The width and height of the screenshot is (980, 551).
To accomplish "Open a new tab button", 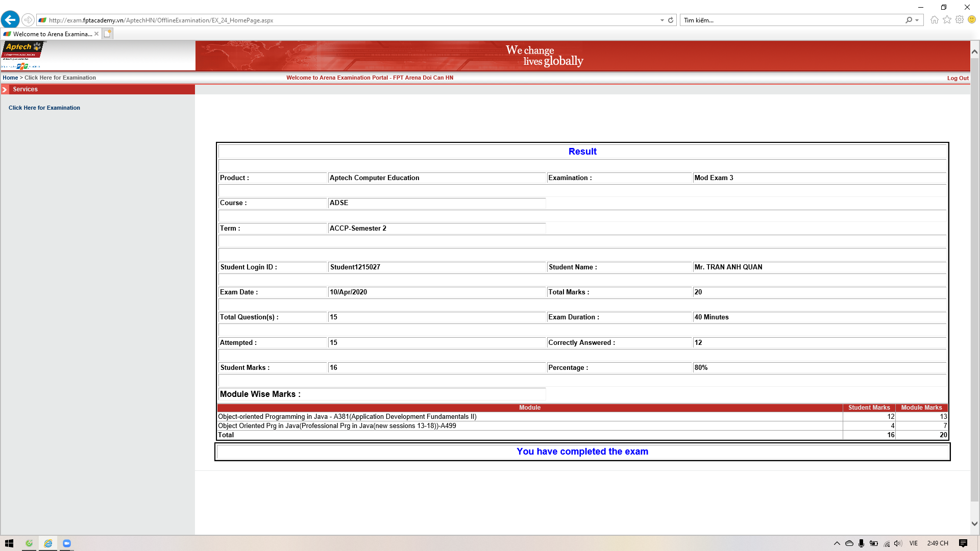I will coord(107,34).
